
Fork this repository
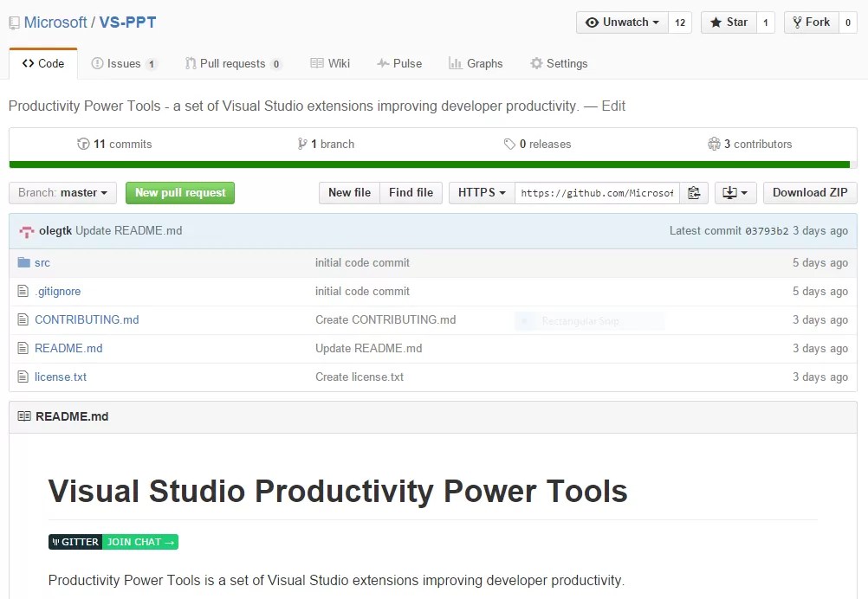coord(811,23)
